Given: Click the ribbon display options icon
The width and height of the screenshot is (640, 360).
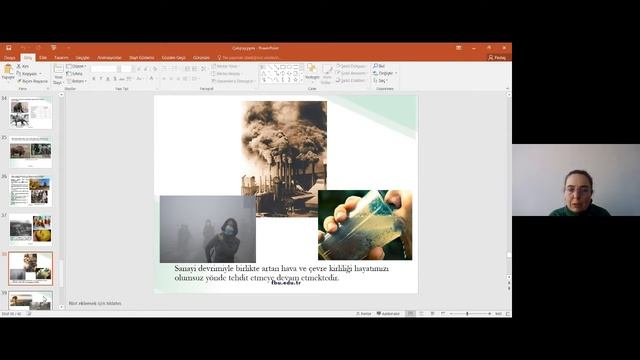Looking at the screenshot, I should tap(459, 48).
